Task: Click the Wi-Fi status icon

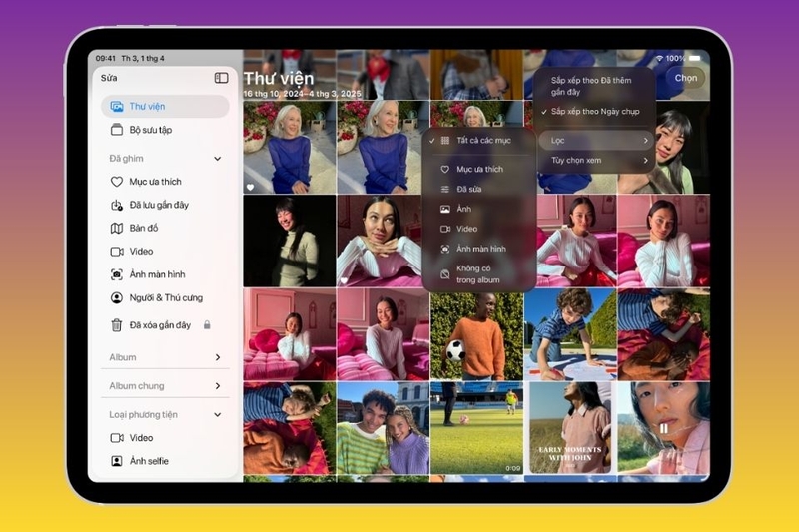Action: pyautogui.click(x=659, y=59)
